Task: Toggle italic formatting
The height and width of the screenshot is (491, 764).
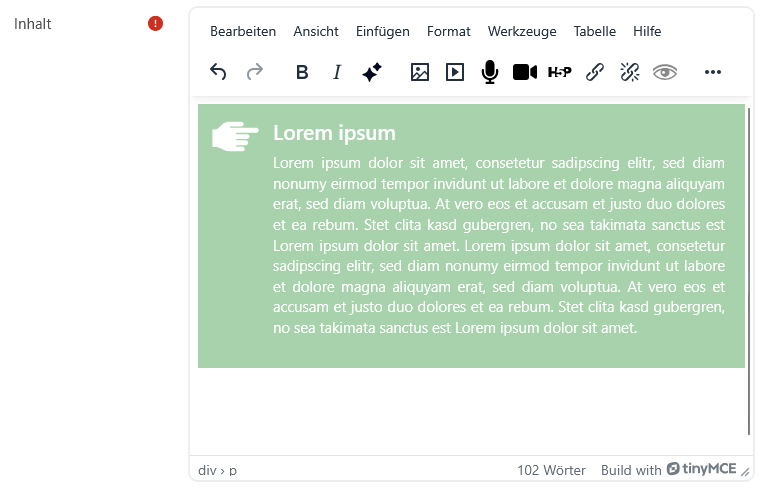Action: click(337, 72)
